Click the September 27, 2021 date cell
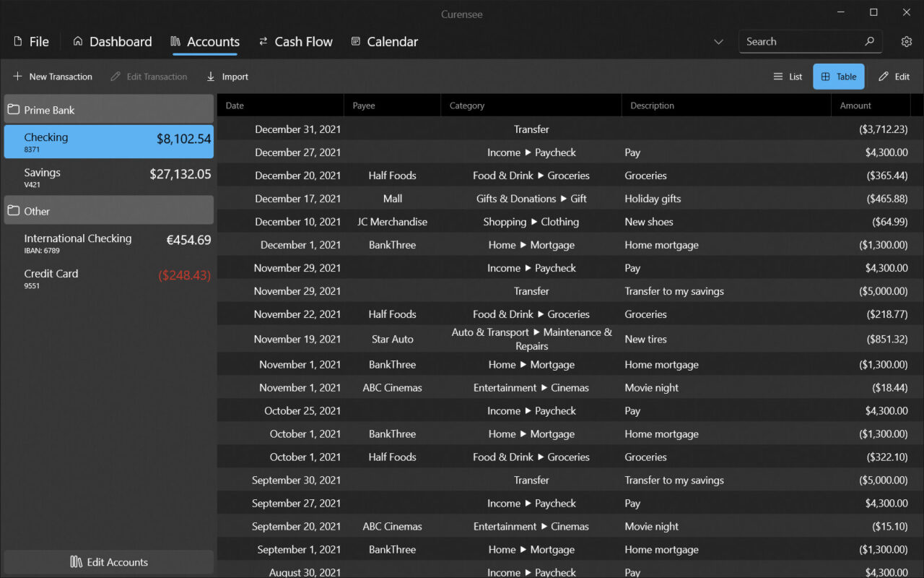 pos(296,504)
